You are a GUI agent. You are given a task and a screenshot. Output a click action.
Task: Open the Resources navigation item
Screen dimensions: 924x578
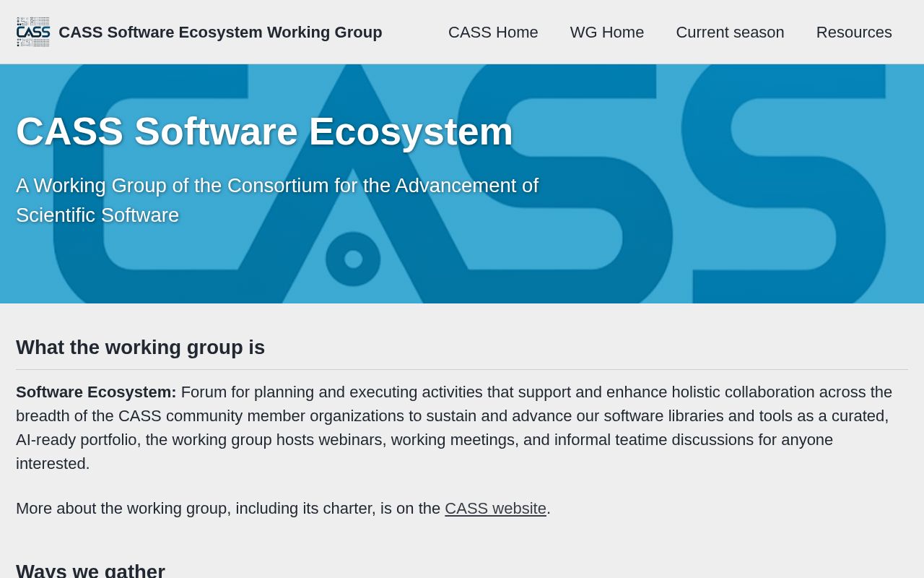point(854,33)
